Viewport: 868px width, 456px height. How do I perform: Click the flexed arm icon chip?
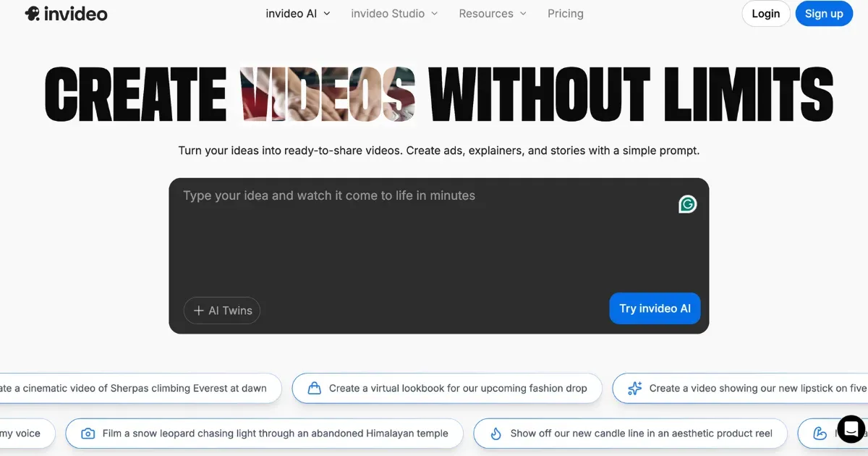[820, 434]
